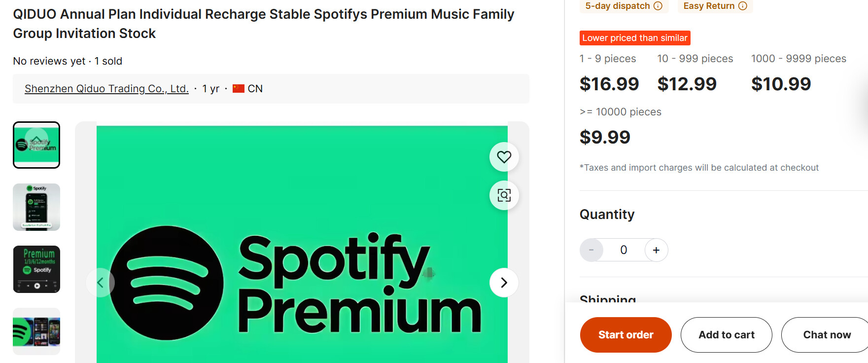Open Chat now with supplier
The width and height of the screenshot is (868, 363).
click(x=827, y=335)
